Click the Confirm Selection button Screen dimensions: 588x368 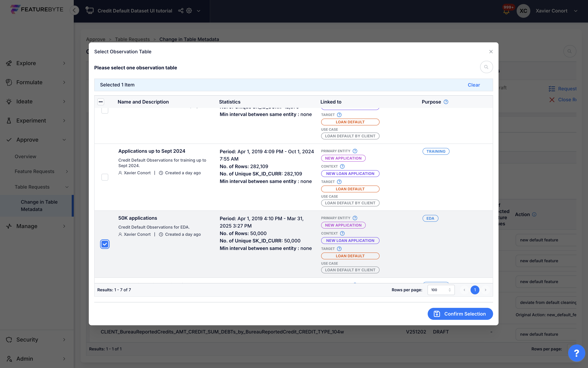[x=460, y=314]
